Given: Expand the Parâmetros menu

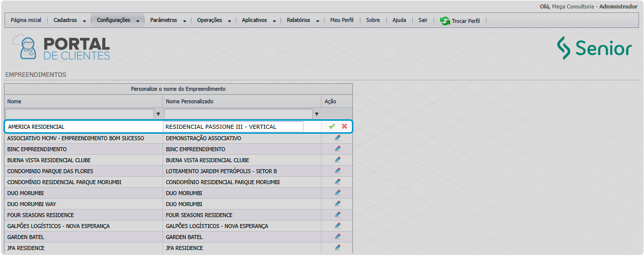Looking at the screenshot, I should click(x=168, y=20).
